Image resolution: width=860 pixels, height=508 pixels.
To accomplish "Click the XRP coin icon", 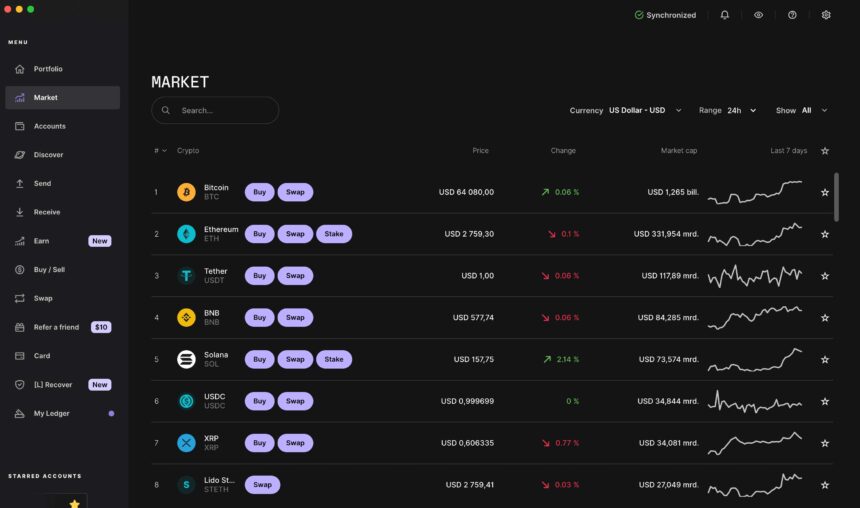I will coord(186,443).
